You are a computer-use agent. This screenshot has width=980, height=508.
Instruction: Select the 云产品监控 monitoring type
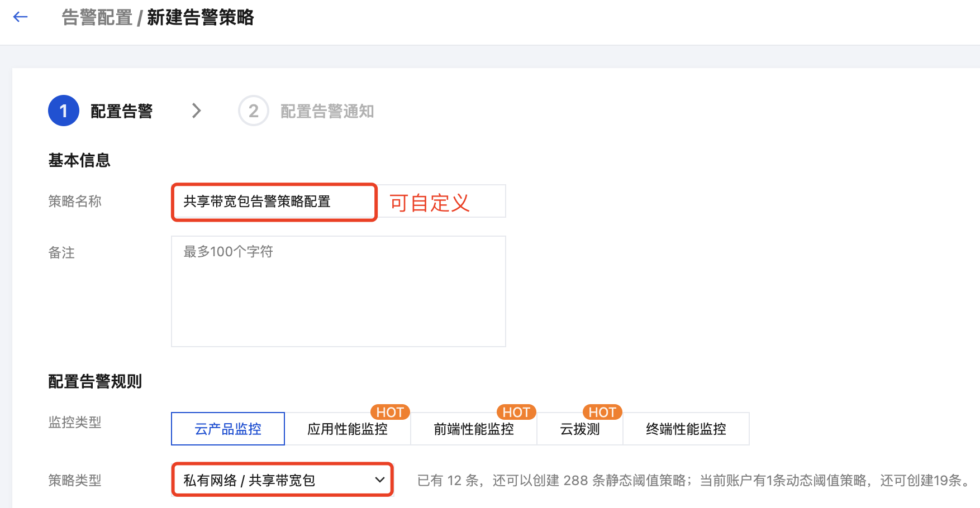[x=228, y=429]
